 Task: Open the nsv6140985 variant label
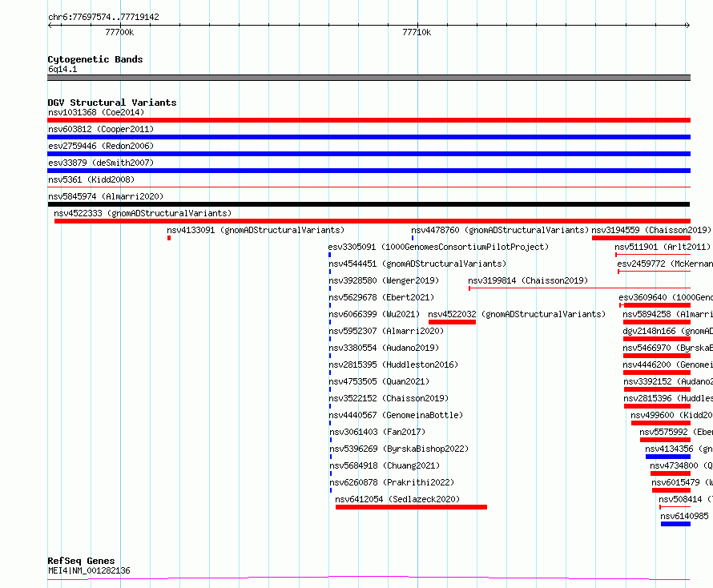684,516
